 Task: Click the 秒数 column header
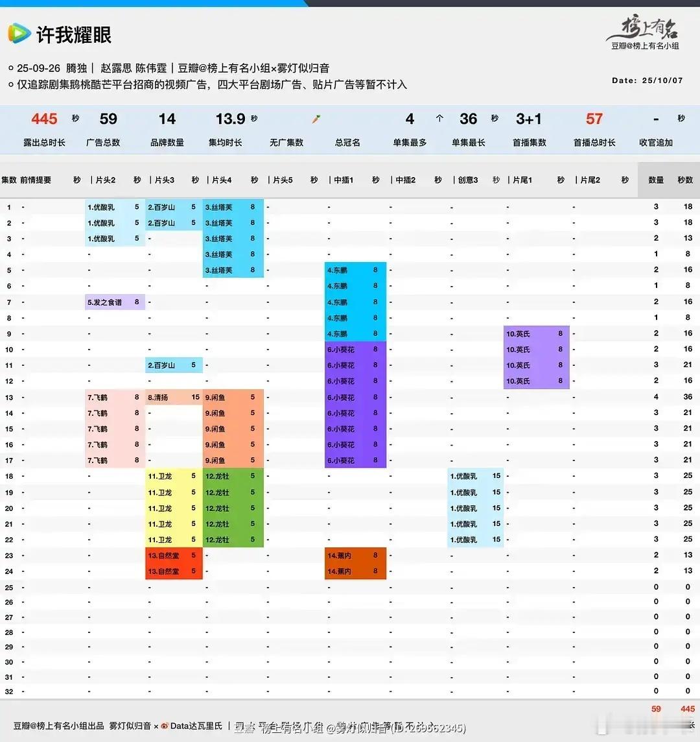pyautogui.click(x=685, y=180)
